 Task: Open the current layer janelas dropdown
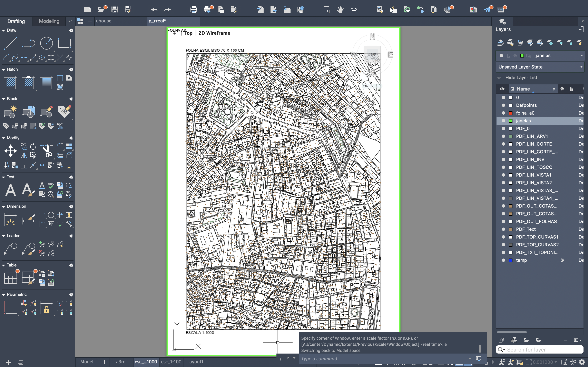582,56
